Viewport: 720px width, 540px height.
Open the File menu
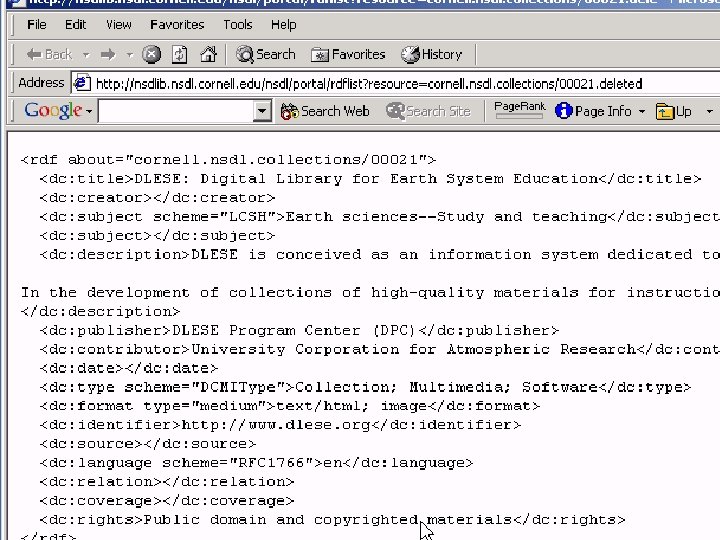coord(37,24)
